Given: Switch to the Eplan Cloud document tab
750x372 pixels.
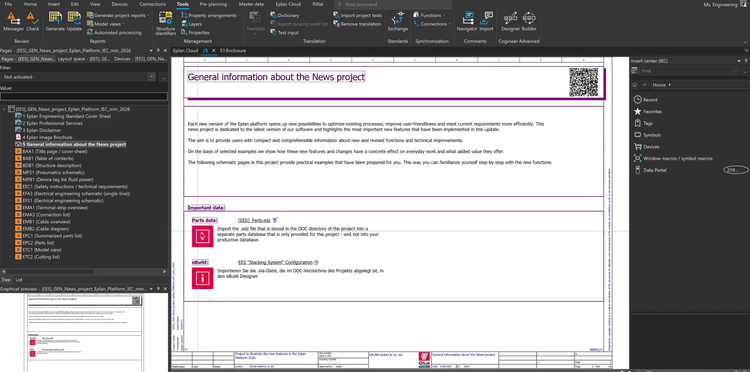Looking at the screenshot, I should pyautogui.click(x=186, y=50).
